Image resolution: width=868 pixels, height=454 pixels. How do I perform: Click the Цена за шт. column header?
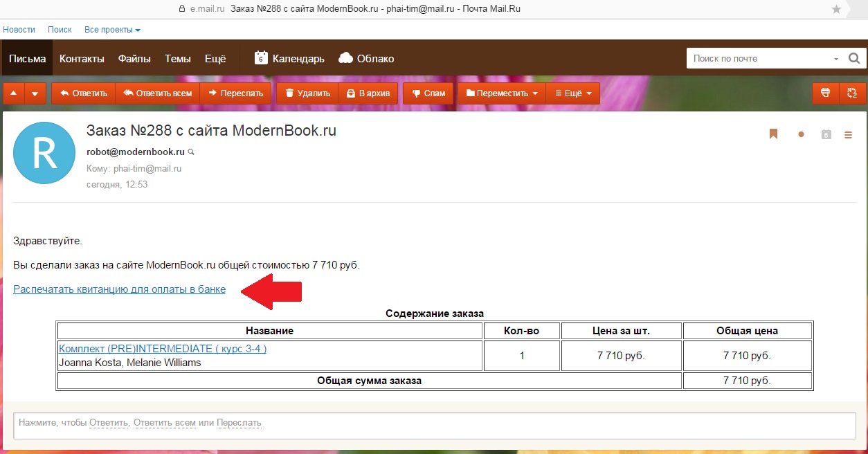tap(622, 331)
